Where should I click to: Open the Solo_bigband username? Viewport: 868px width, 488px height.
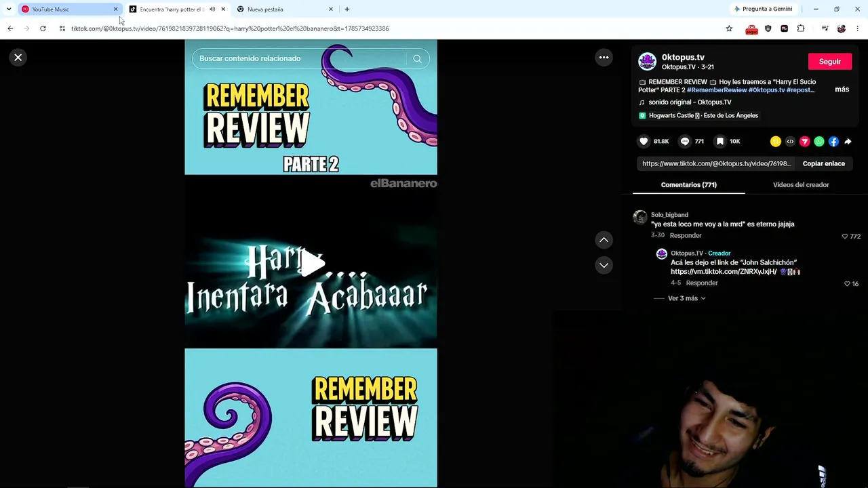pyautogui.click(x=669, y=215)
